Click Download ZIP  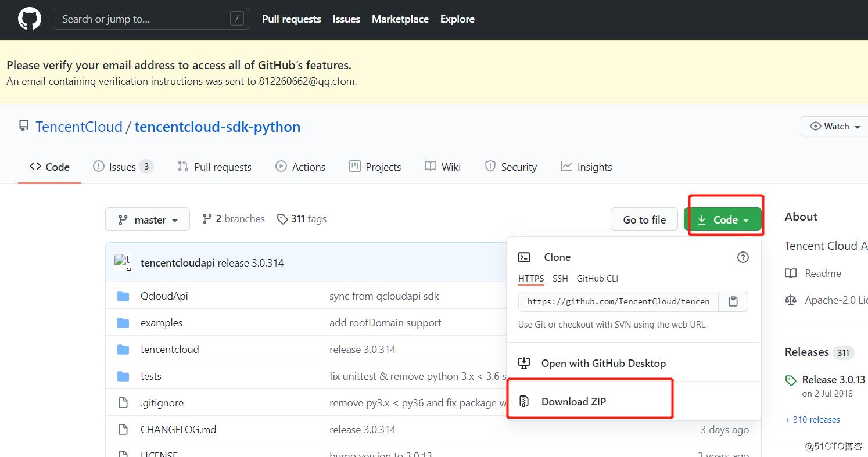point(573,401)
